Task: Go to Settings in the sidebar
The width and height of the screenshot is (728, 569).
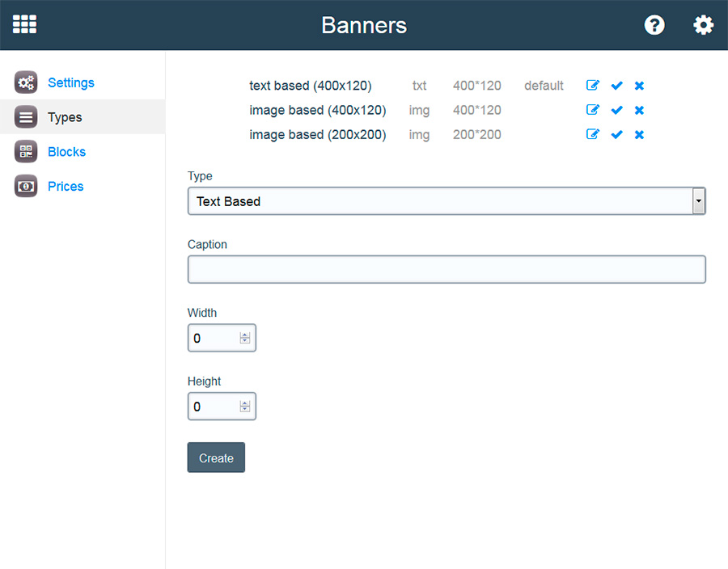Action: click(x=70, y=82)
